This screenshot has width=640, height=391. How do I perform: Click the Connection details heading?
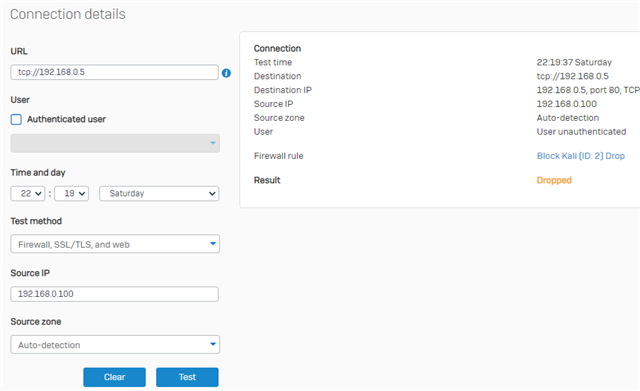coord(68,14)
